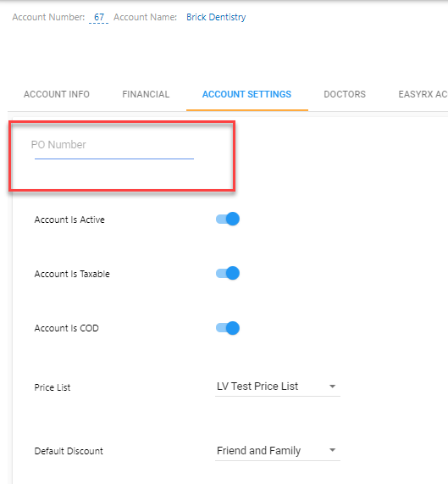The height and width of the screenshot is (484, 448).
Task: Click the Price List label
Action: 53,387
